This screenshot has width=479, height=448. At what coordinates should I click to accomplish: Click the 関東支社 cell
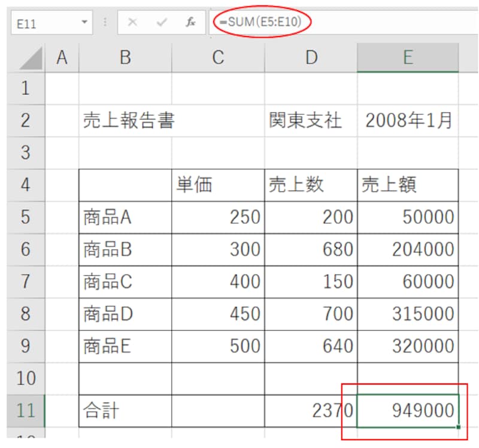point(311,121)
